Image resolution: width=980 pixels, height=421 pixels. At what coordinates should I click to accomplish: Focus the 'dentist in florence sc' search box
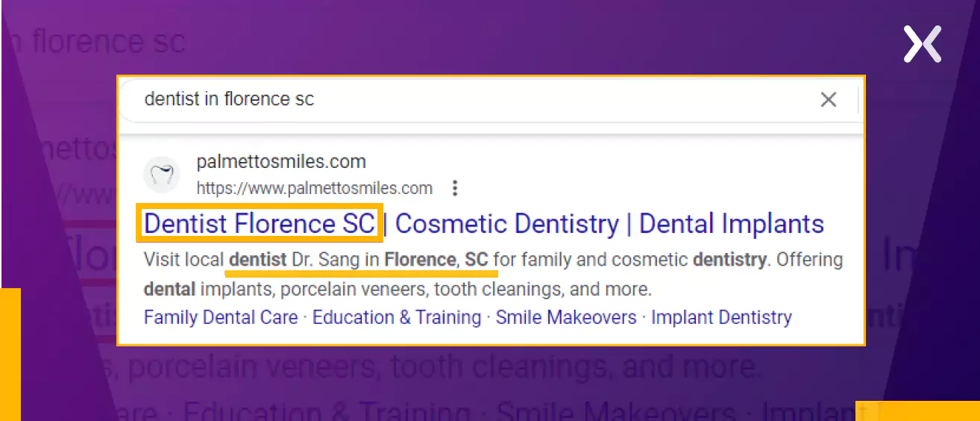point(477,99)
